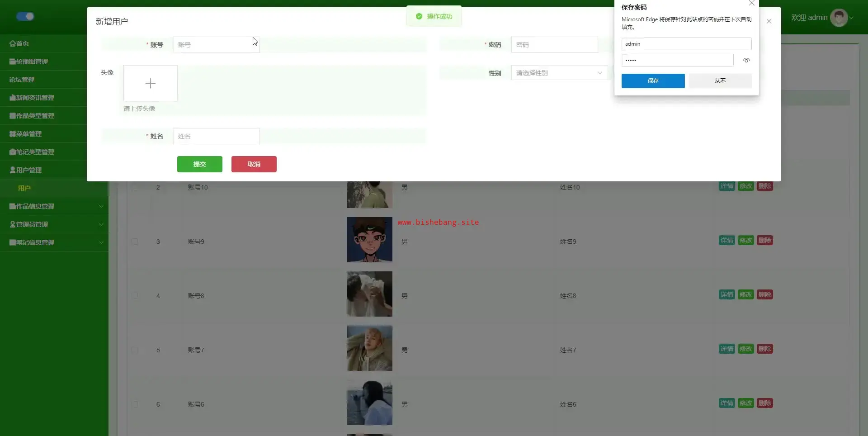Close the 新增用户 dialog with X icon
This screenshot has height=436, width=868.
coord(769,21)
